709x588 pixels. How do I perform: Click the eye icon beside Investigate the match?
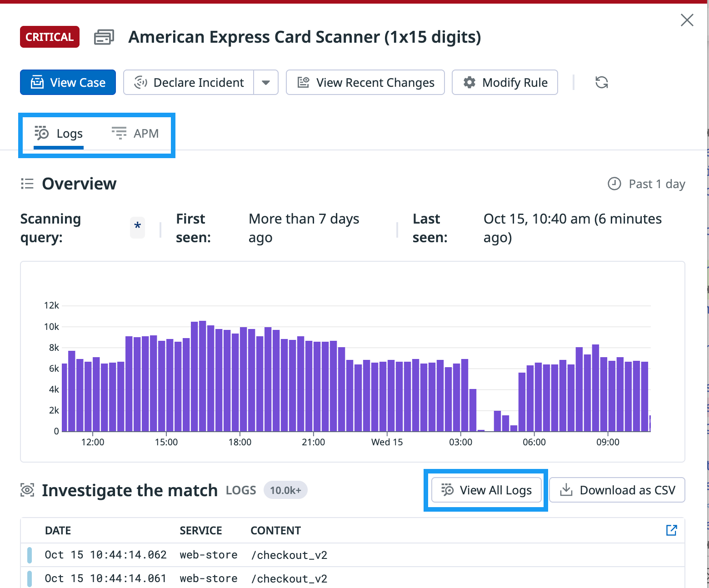point(27,490)
